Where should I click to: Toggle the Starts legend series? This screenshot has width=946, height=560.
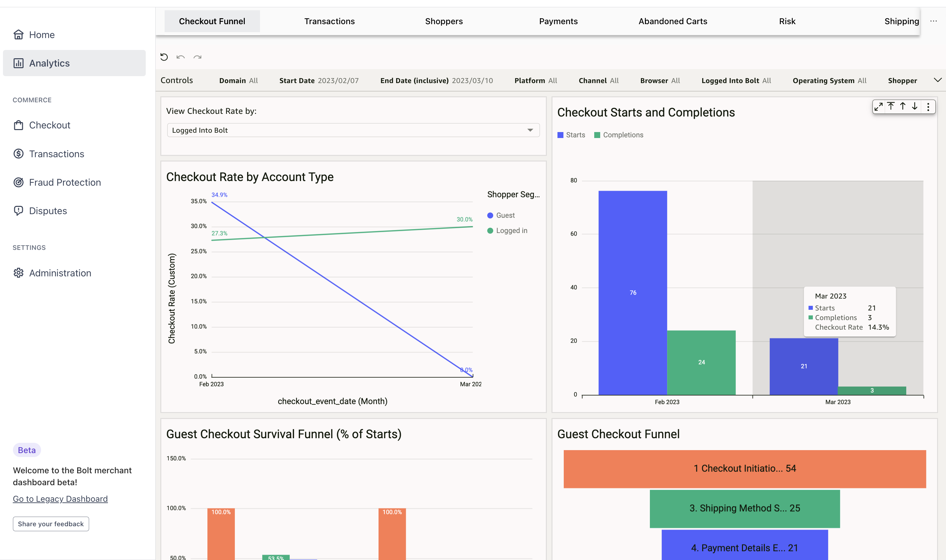571,135
